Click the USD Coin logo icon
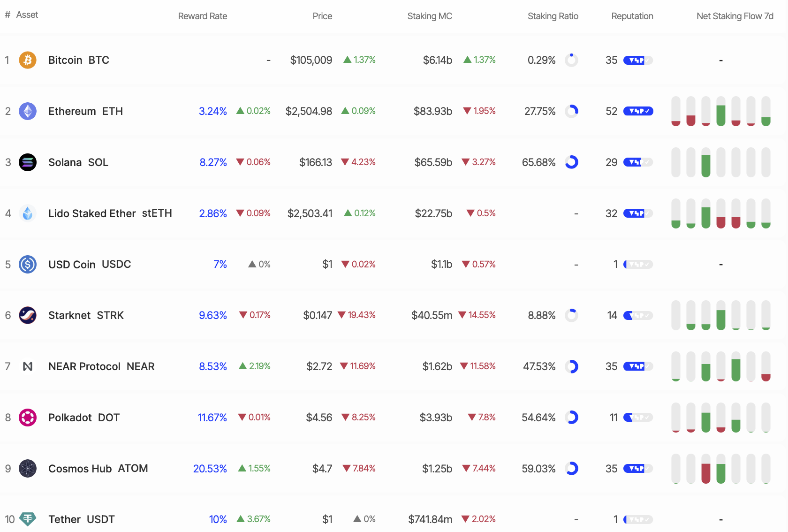The width and height of the screenshot is (788, 532). [28, 265]
